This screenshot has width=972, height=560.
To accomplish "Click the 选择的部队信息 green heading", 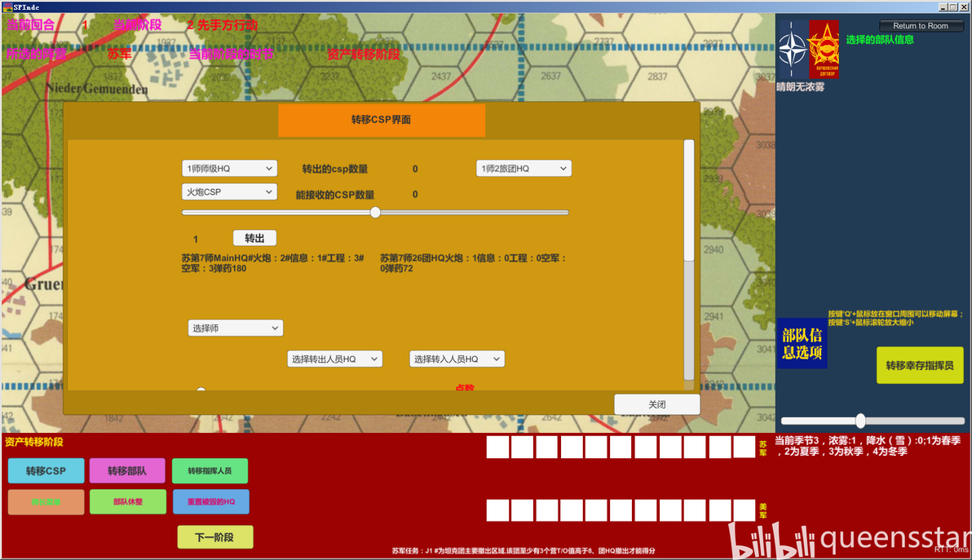I will tap(880, 40).
